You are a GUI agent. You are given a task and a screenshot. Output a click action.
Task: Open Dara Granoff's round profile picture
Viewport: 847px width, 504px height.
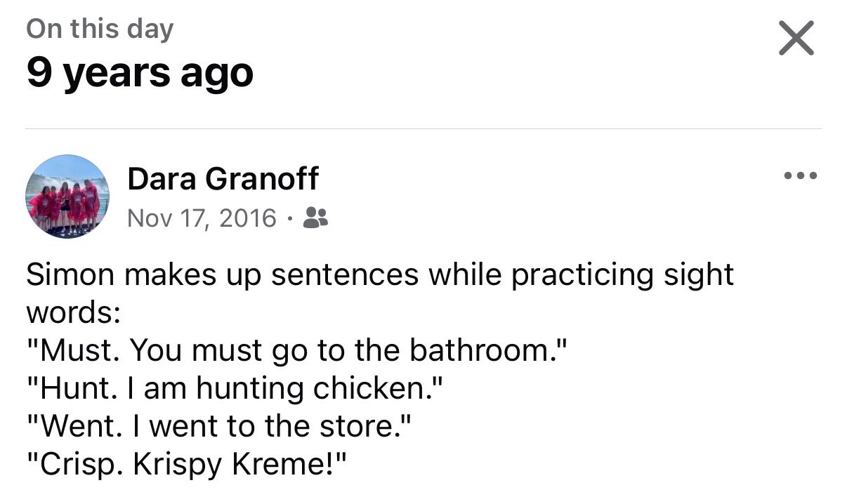pos(67,196)
